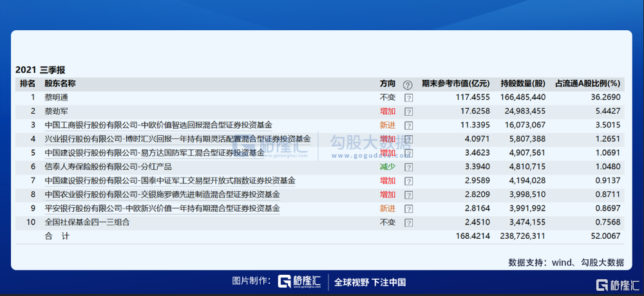
Task: Click share count 166,485,440
Action: tap(523, 98)
